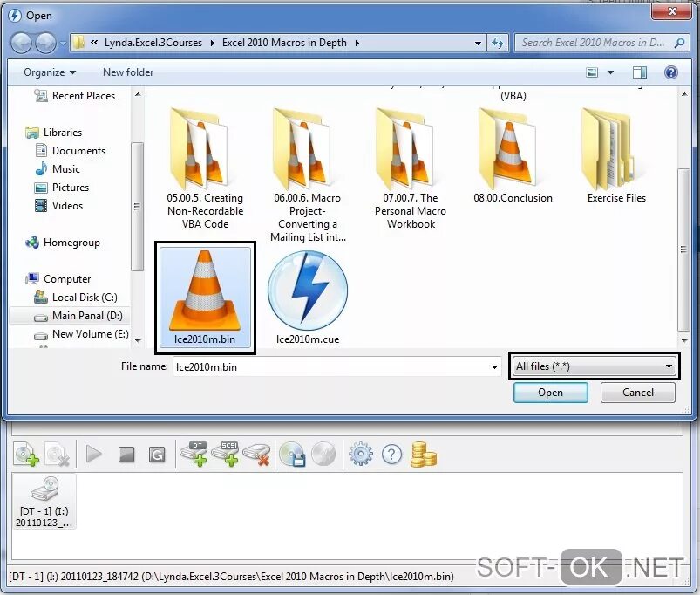
Task: Select Documents library
Action: (70, 151)
